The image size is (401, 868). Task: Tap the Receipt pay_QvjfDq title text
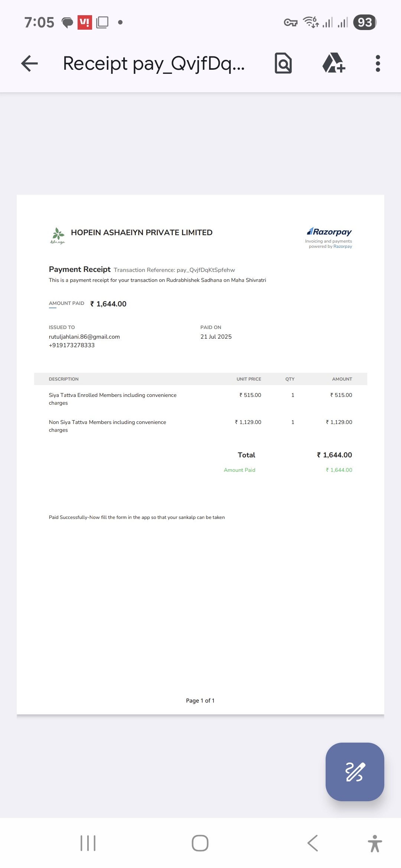tap(154, 63)
